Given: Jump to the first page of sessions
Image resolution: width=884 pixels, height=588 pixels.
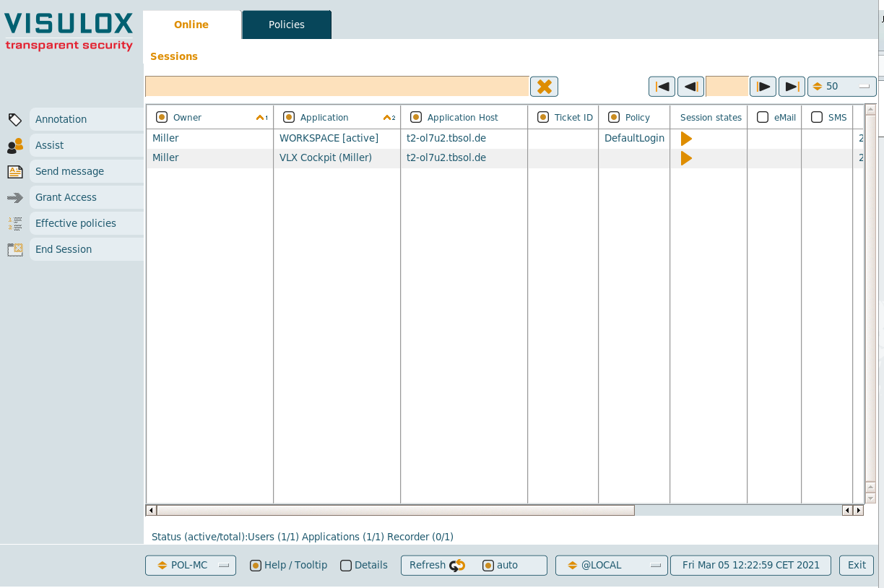Looking at the screenshot, I should [662, 87].
